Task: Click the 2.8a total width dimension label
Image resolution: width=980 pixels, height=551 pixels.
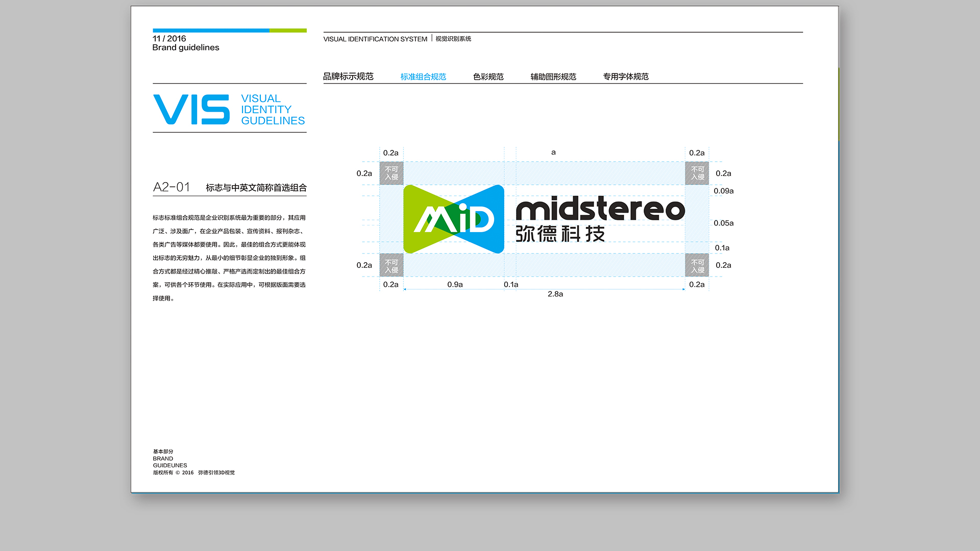Action: click(x=555, y=294)
